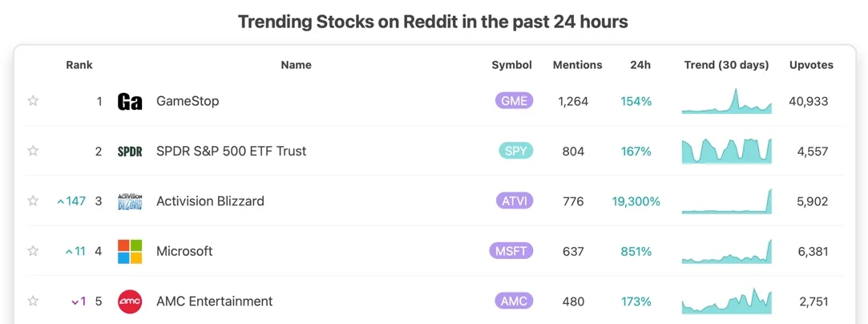Image resolution: width=868 pixels, height=324 pixels.
Task: Favorite AMC Entertainment with the star
Action: 33,302
